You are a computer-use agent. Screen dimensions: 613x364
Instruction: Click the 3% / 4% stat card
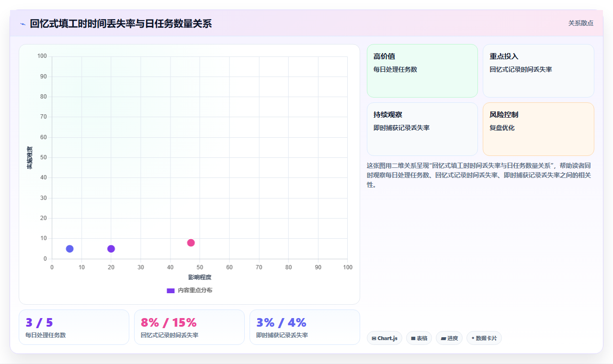pos(305,327)
